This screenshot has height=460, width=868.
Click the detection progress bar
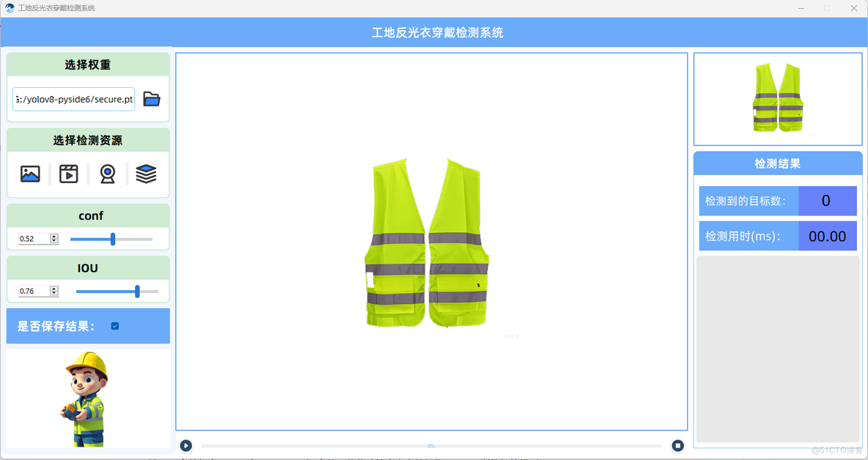point(431,445)
